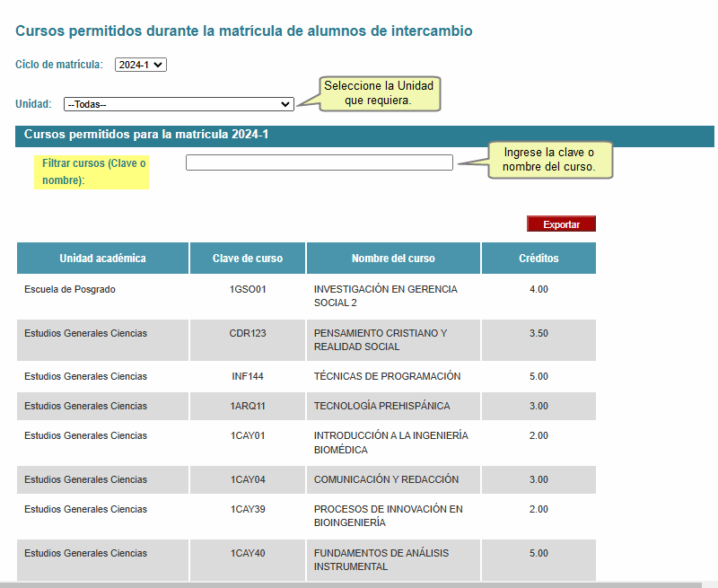Viewport: 718px width, 588px height.
Task: Open the Ciclo de matrícula dropdown showing 2024-1
Action: [x=141, y=65]
